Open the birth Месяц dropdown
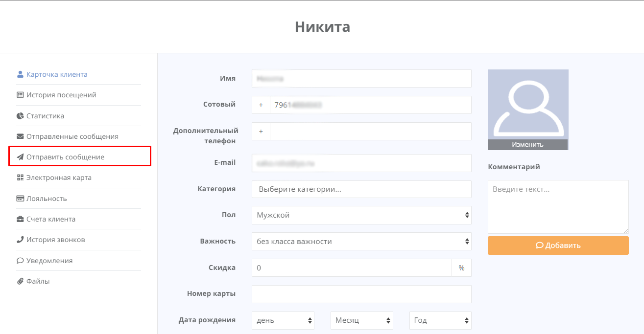The height and width of the screenshot is (334, 644). (361, 321)
